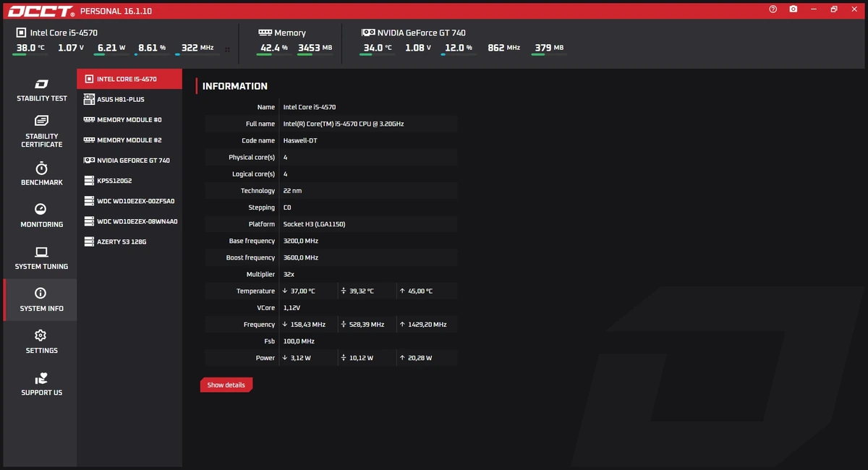Select the KPSS120G2 drive
The width and height of the screenshot is (868, 470).
(129, 180)
